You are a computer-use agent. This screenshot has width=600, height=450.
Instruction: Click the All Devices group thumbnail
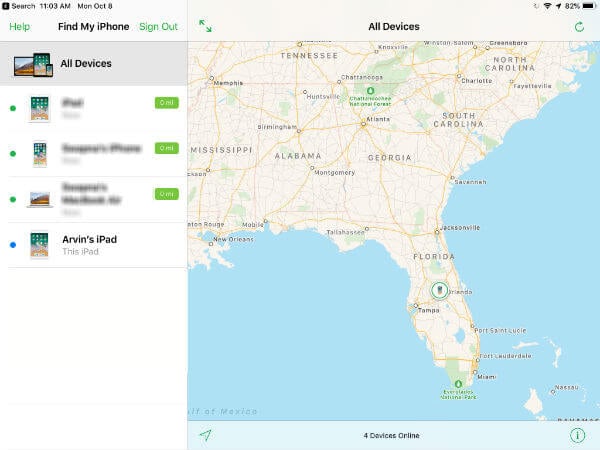coord(33,64)
